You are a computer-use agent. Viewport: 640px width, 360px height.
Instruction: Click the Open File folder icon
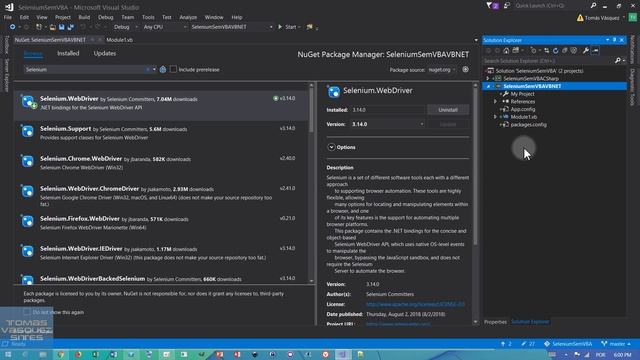(53, 27)
